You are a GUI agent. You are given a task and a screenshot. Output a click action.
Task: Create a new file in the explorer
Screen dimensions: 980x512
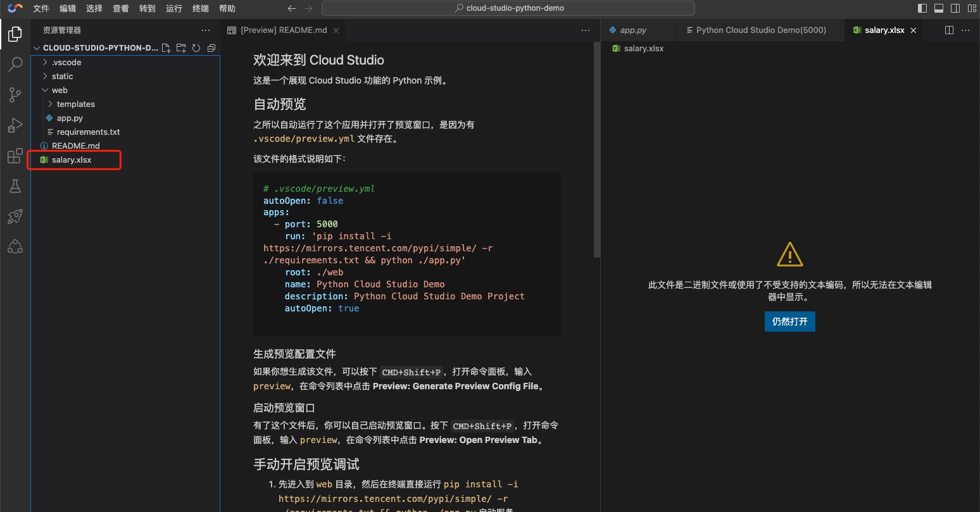point(166,48)
